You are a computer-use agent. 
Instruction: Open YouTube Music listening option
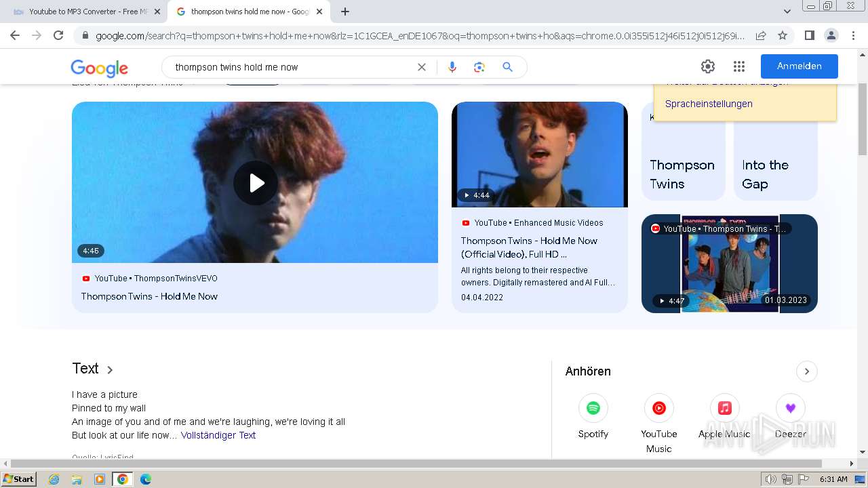pos(659,424)
